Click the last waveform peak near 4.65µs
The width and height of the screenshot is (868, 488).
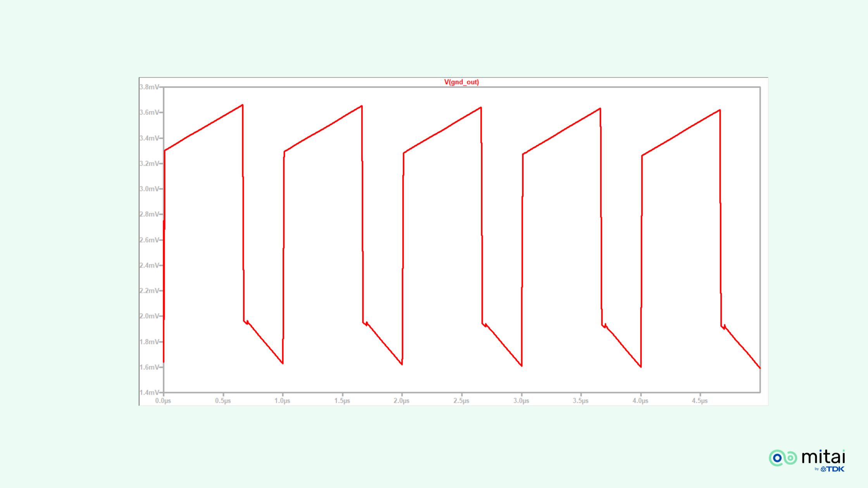(720, 110)
